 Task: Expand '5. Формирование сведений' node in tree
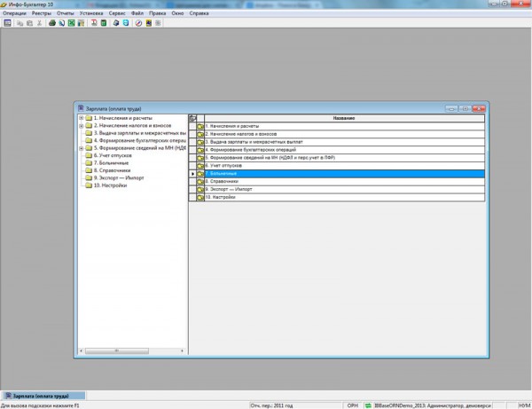(x=81, y=148)
